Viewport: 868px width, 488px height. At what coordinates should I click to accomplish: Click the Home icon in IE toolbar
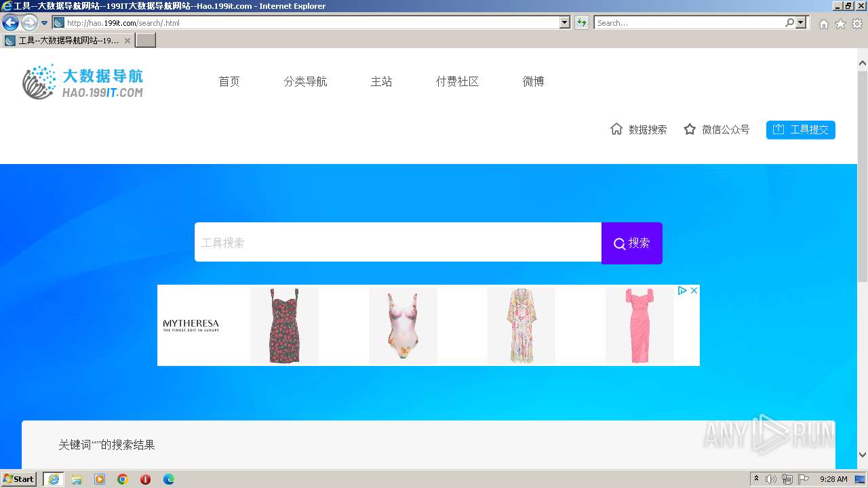click(x=823, y=24)
